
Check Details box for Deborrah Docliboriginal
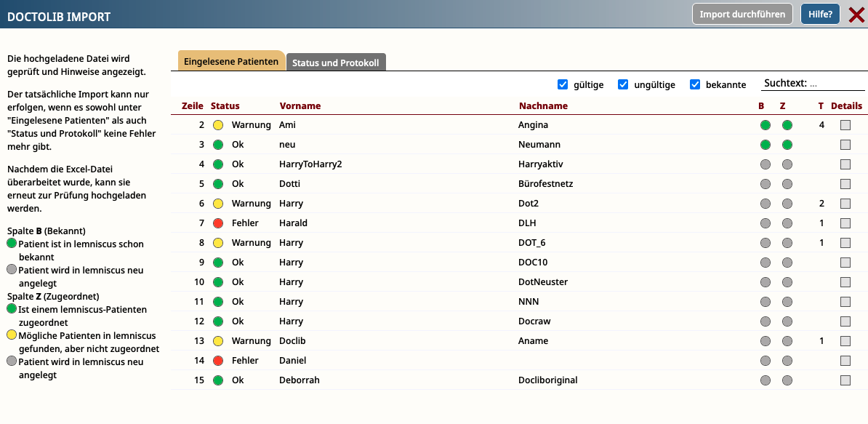tap(845, 380)
